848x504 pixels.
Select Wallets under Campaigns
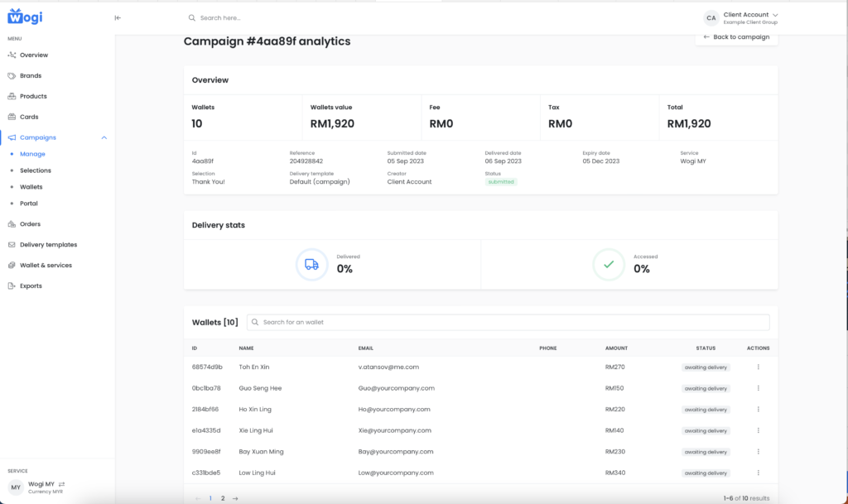(31, 187)
